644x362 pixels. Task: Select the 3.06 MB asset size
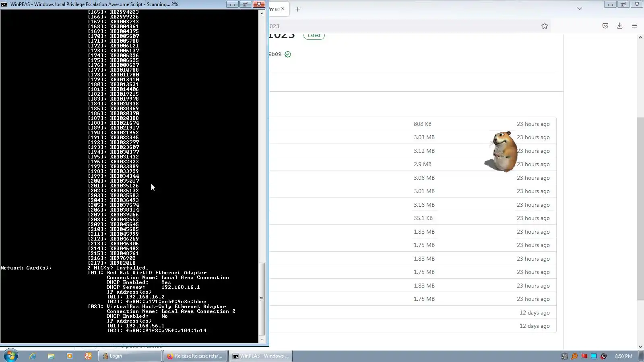[x=424, y=178]
